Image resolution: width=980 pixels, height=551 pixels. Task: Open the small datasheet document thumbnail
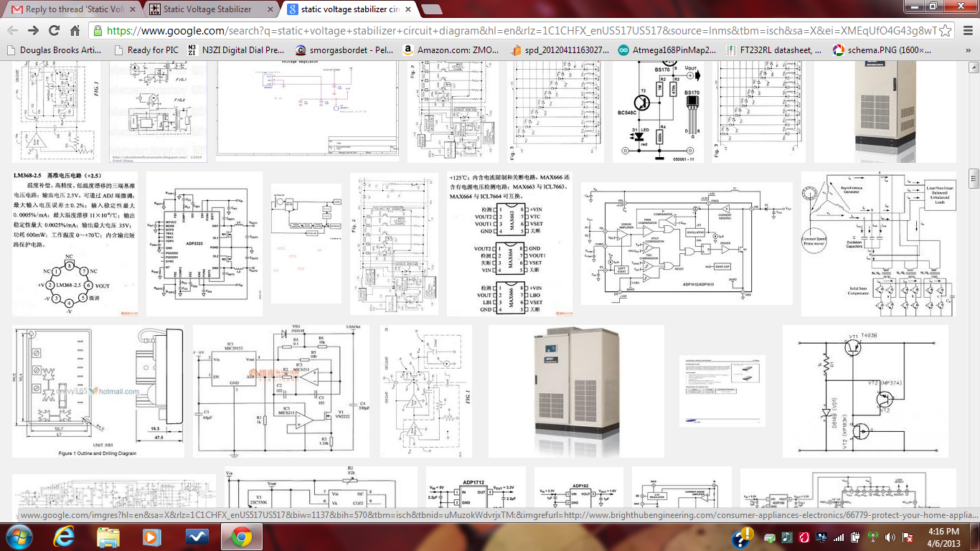point(722,392)
